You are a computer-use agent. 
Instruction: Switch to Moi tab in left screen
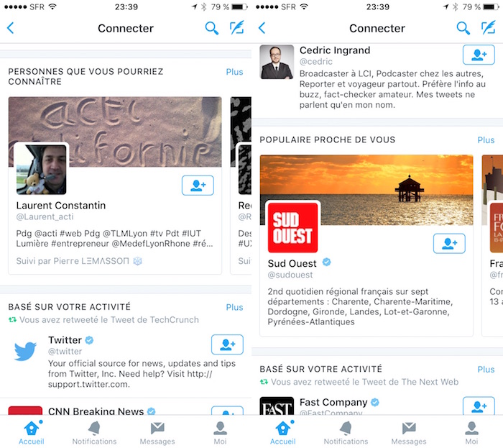tap(220, 433)
